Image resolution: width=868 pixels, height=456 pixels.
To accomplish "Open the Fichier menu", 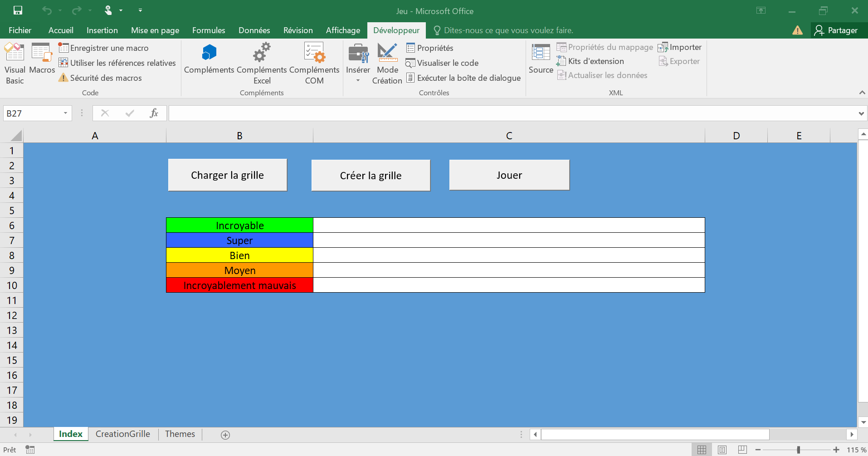I will (x=20, y=30).
